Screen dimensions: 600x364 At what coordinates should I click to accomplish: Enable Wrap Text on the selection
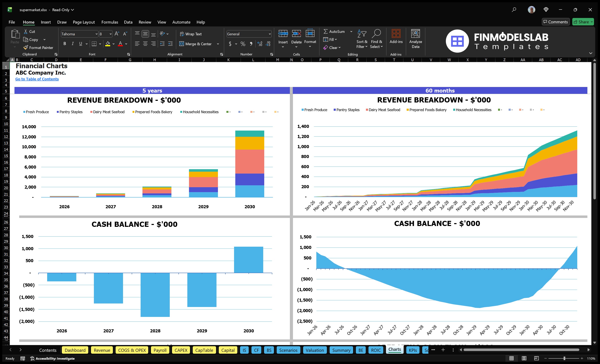(x=191, y=34)
